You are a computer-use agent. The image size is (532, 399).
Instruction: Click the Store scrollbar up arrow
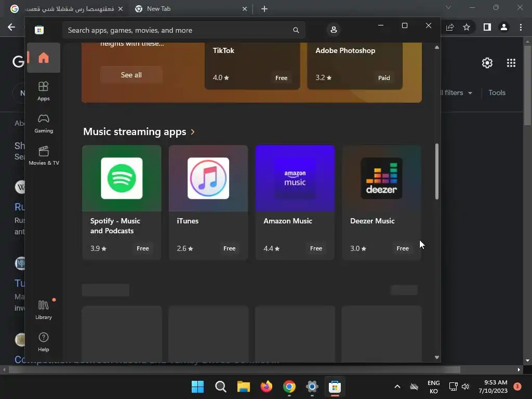[x=436, y=47]
